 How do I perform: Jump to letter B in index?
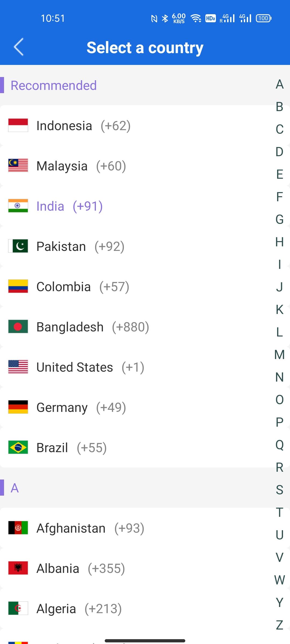pos(280,107)
